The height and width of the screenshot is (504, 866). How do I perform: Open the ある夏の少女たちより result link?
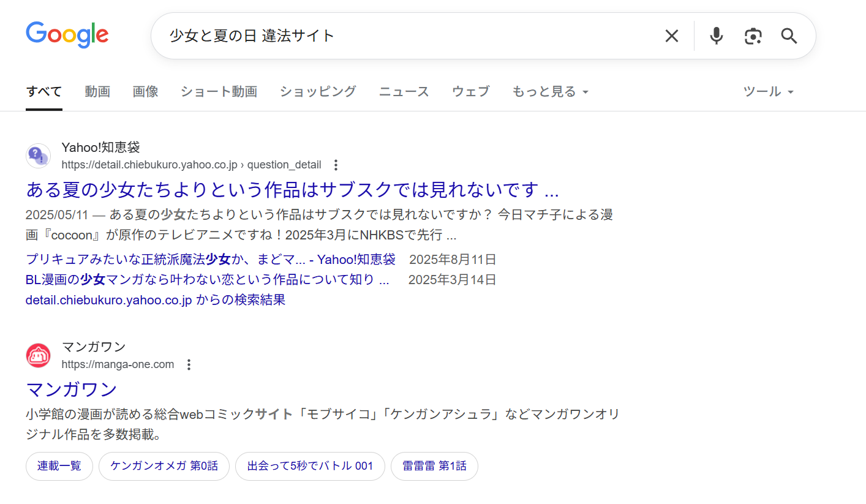pos(291,190)
